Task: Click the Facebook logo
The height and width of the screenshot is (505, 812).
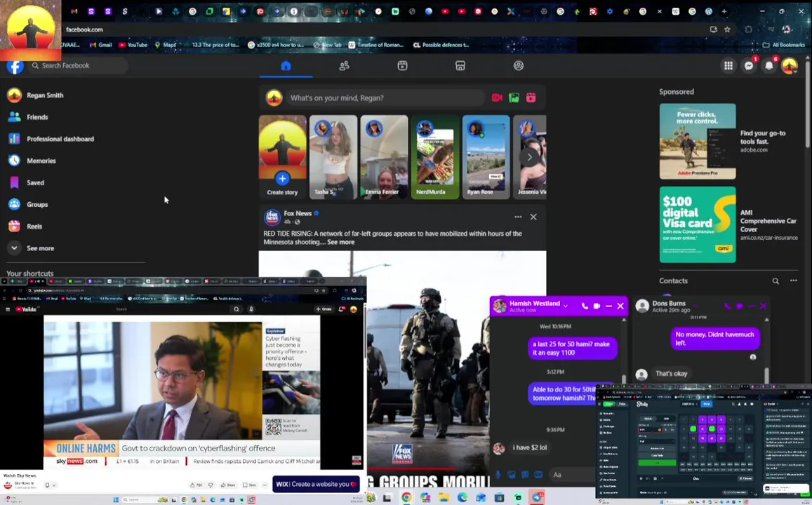Action: (x=15, y=66)
